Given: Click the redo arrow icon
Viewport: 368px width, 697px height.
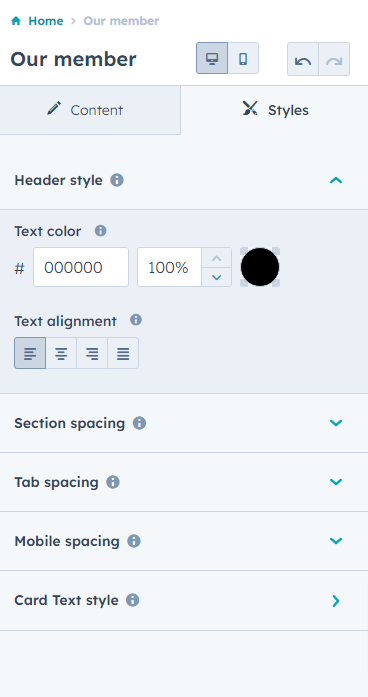Looking at the screenshot, I should pos(334,59).
